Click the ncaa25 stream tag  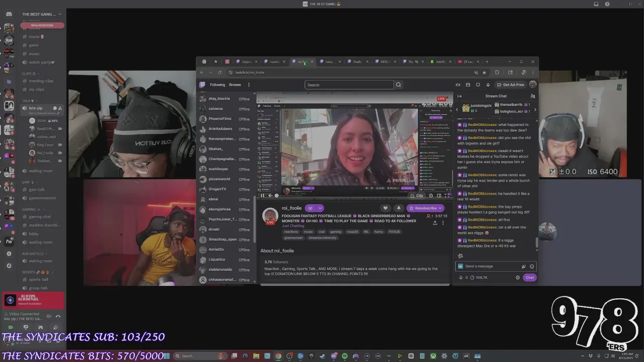point(352,232)
